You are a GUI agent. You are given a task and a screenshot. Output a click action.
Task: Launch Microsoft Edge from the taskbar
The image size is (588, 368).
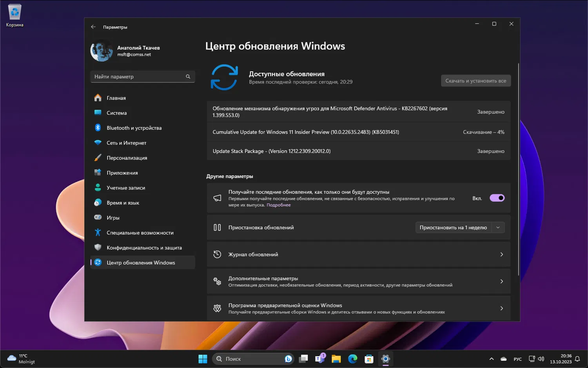(x=353, y=359)
